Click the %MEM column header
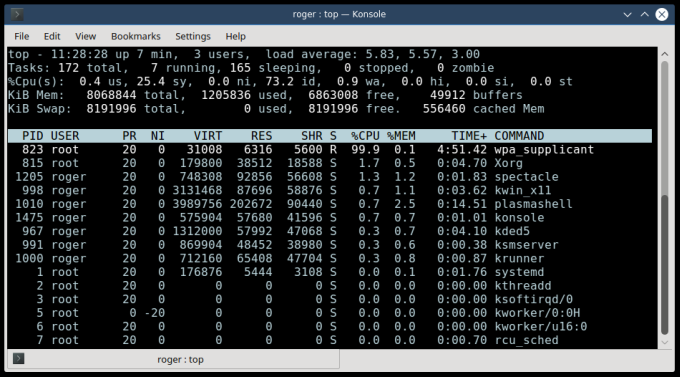Image resolution: width=680 pixels, height=377 pixels. pyautogui.click(x=401, y=136)
